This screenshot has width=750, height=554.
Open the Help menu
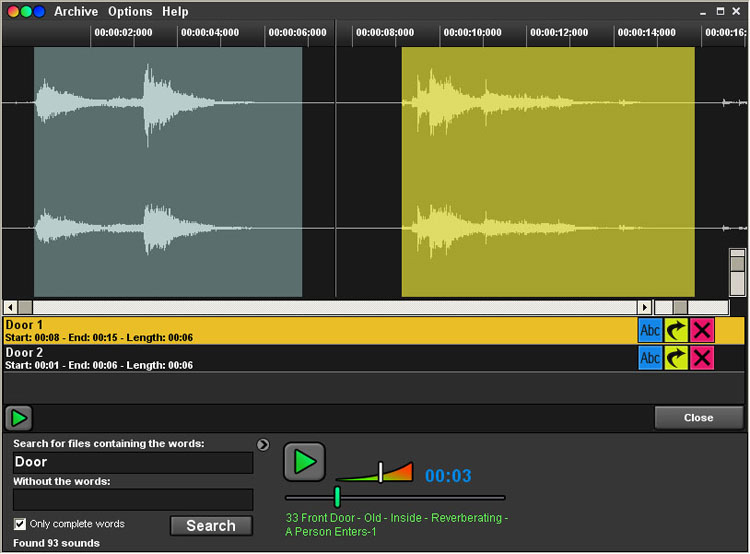tap(175, 12)
